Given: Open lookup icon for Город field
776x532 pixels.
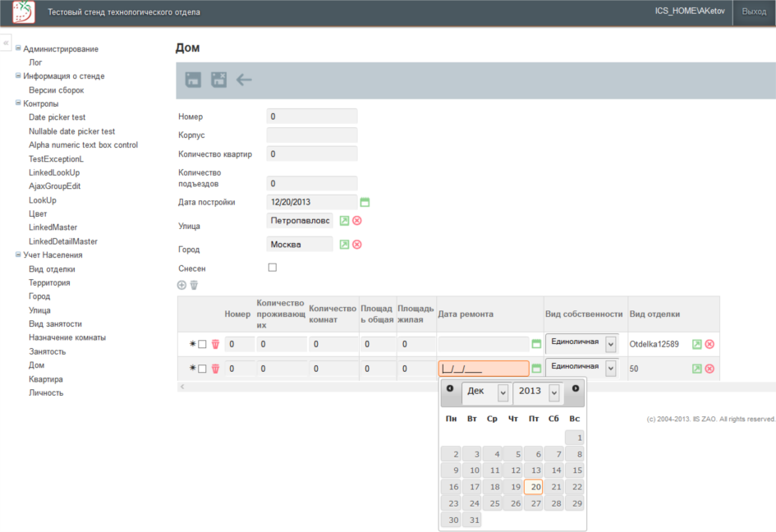Looking at the screenshot, I should (344, 245).
